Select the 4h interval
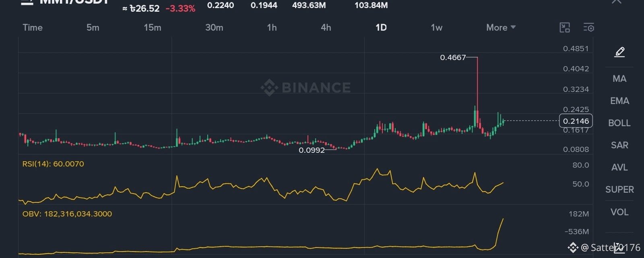The height and width of the screenshot is (258, 644). tap(326, 27)
